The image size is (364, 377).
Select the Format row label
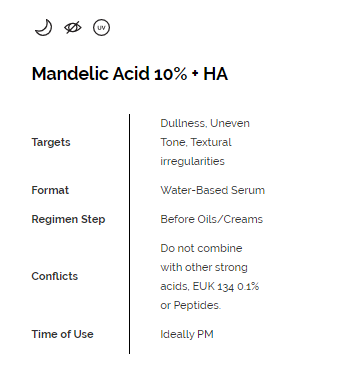pos(50,190)
